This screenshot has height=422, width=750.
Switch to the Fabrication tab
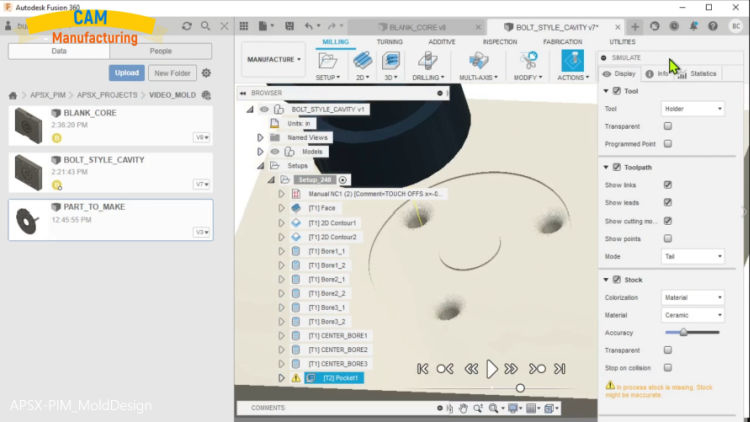coord(562,42)
